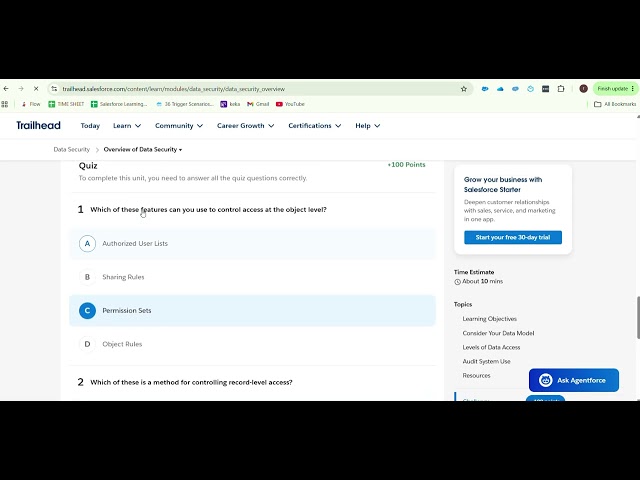Open the Salesforce Learning bookmark

pos(119,104)
